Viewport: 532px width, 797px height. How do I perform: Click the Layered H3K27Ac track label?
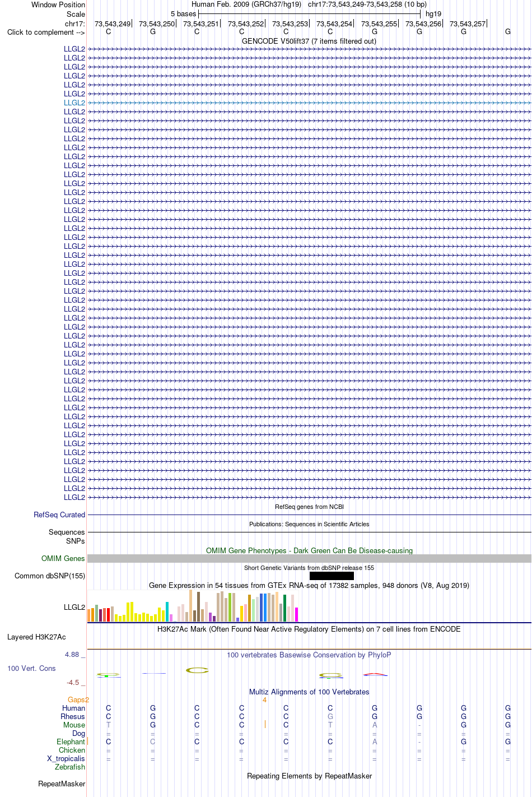click(36, 637)
